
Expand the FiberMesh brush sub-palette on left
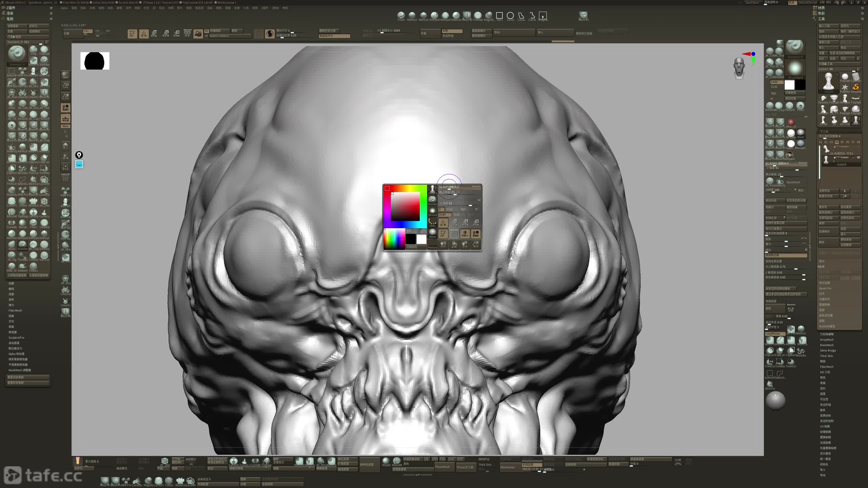(15, 310)
